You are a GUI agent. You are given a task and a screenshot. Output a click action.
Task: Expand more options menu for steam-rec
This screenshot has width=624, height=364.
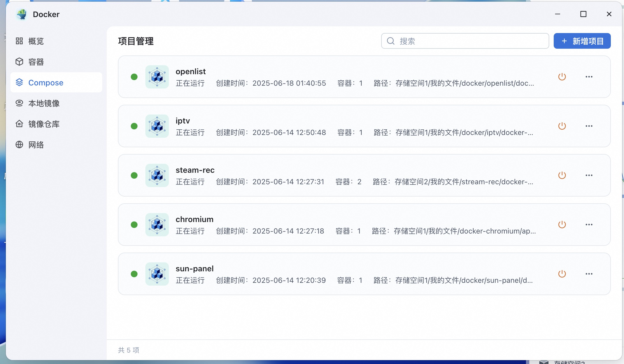coord(589,175)
